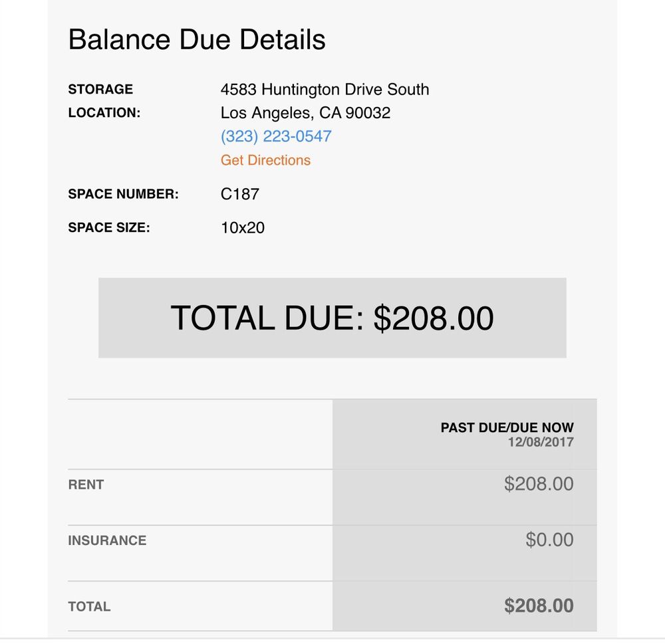Click the SPACE NUMBER label
The width and height of the screenshot is (665, 644).
pyautogui.click(x=123, y=195)
